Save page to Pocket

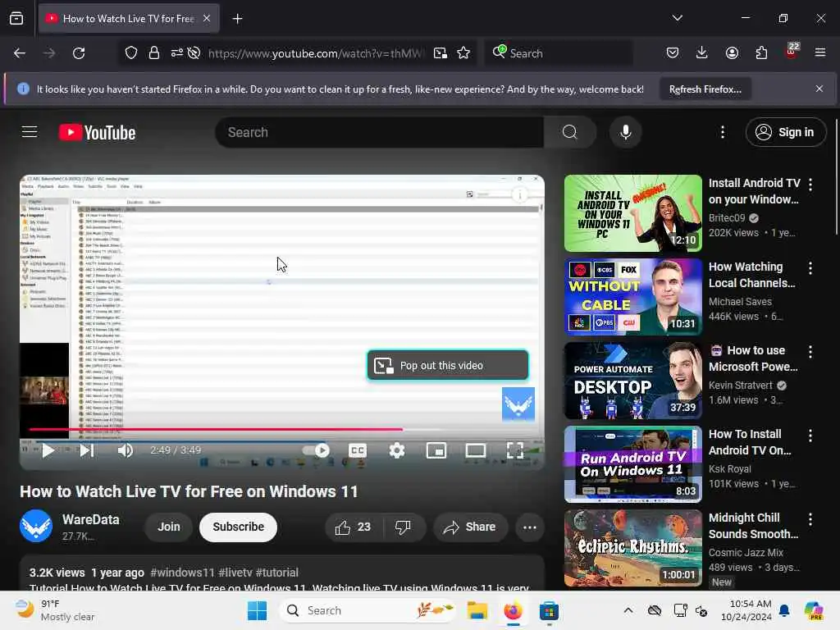673,52
